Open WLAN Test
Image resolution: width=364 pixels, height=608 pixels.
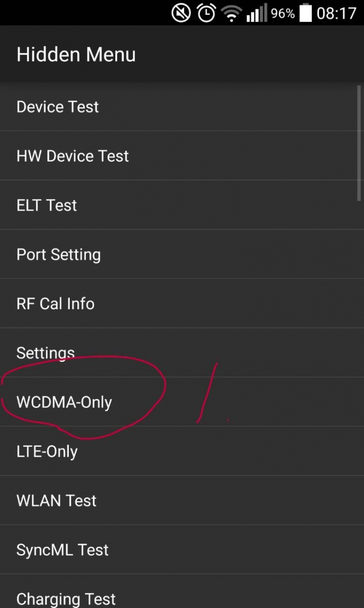(182, 500)
